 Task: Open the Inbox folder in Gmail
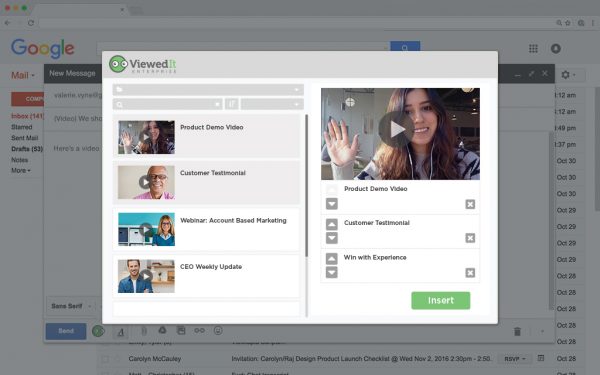[x=27, y=116]
